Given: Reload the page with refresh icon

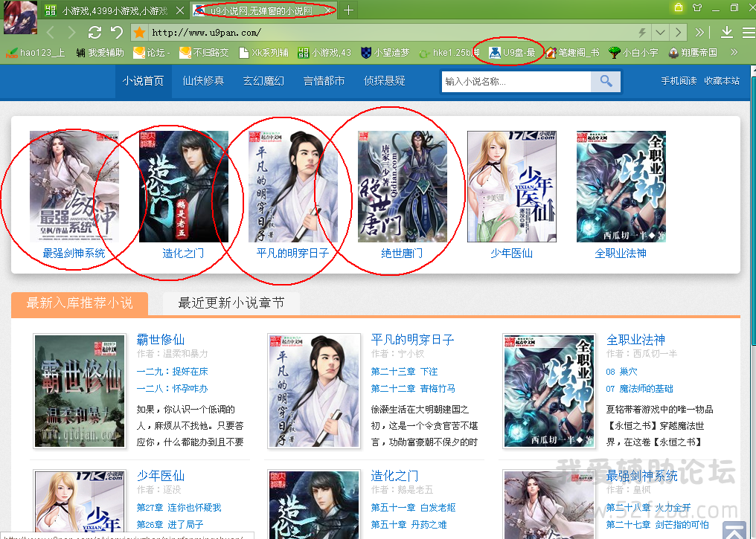Looking at the screenshot, I should (x=94, y=32).
